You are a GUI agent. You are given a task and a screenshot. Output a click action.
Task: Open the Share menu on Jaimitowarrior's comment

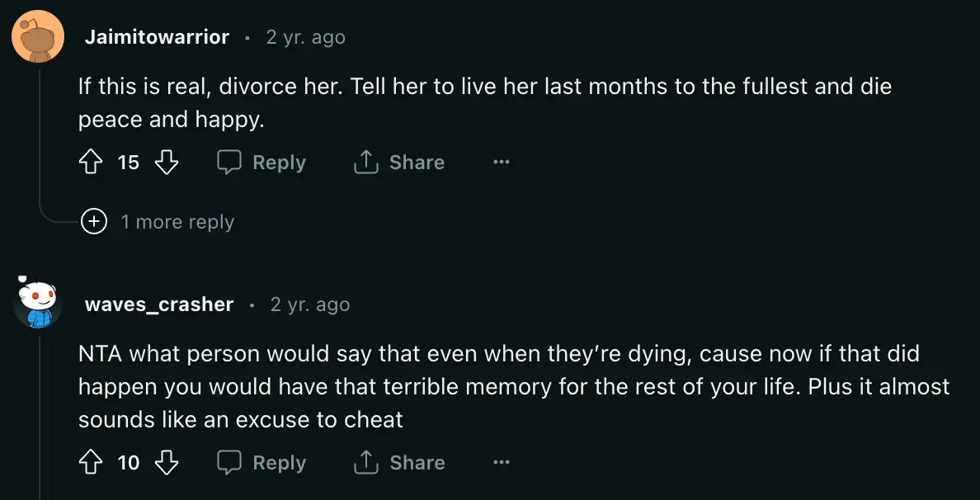coord(398,163)
